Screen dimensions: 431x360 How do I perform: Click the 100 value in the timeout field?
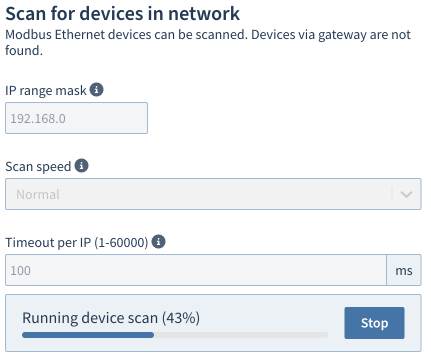[x=20, y=270]
